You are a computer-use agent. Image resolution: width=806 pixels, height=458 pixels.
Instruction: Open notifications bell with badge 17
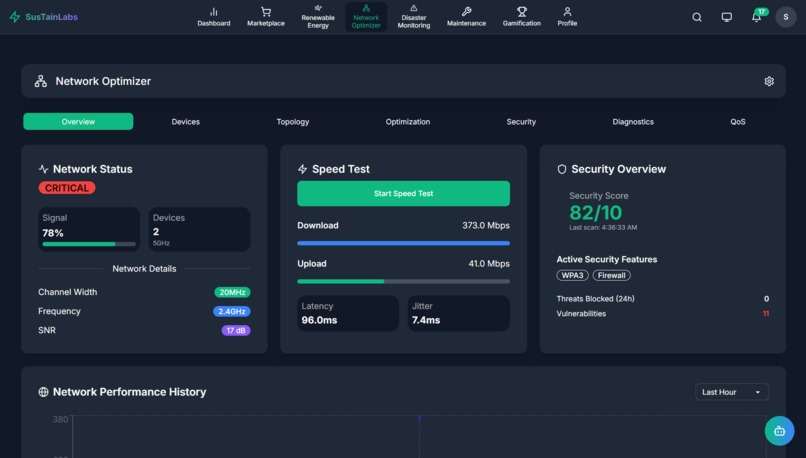[757, 17]
